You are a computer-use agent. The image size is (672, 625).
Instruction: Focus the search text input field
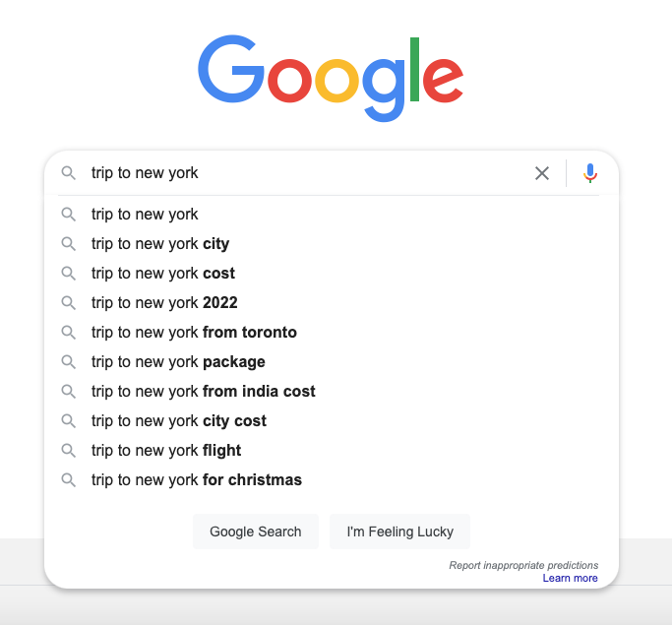point(309,173)
